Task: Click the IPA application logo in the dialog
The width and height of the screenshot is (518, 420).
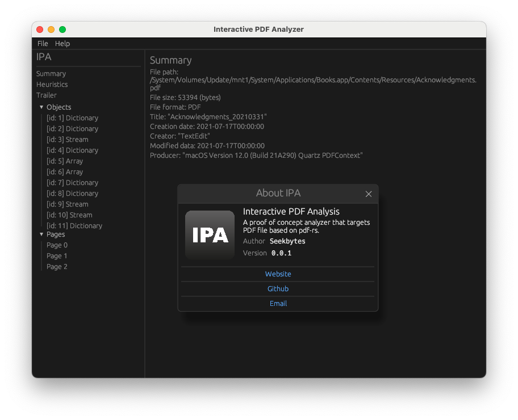Action: coord(210,235)
